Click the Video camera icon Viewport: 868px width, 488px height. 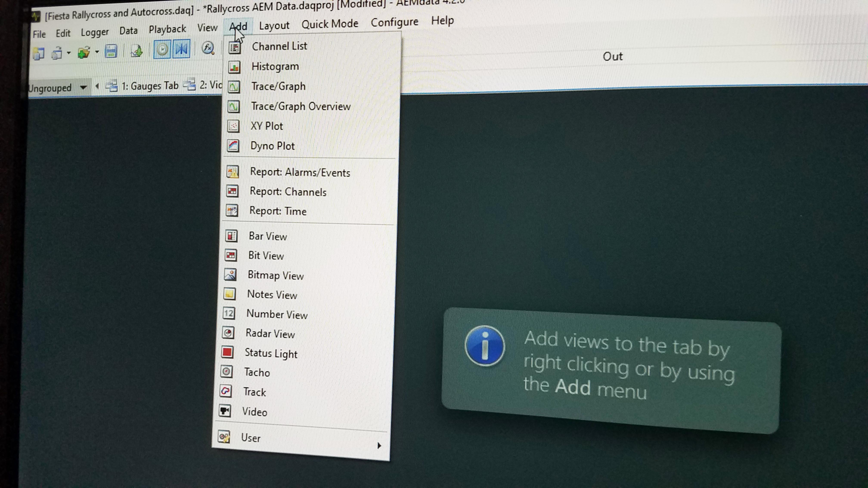[225, 411]
